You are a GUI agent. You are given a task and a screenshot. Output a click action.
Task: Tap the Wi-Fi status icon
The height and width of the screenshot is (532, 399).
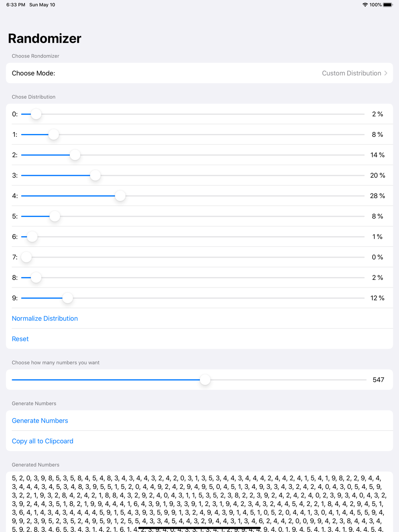(x=365, y=5)
